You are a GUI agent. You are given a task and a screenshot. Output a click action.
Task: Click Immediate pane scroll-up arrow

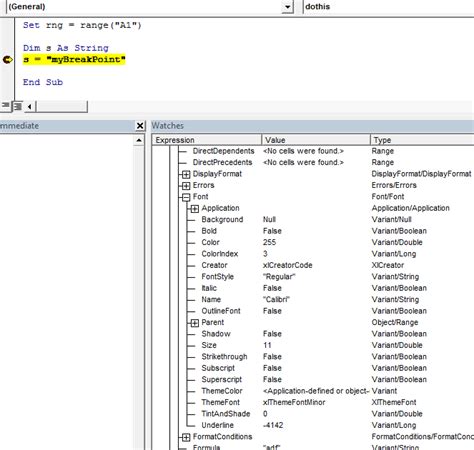click(139, 140)
